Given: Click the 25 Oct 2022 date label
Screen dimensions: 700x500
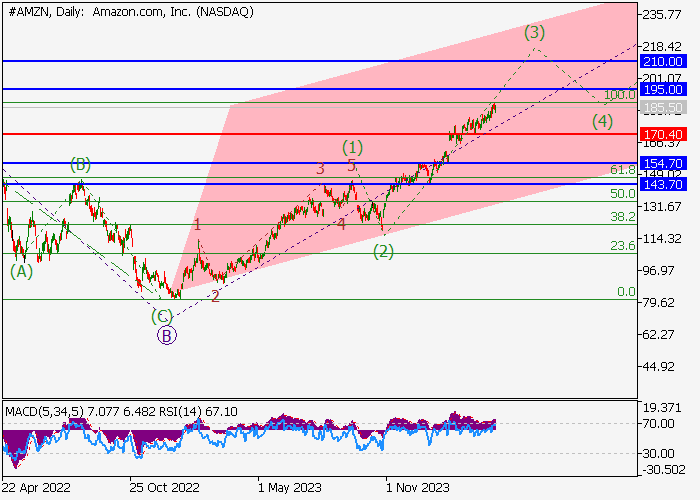Looking at the screenshot, I should [x=164, y=488].
